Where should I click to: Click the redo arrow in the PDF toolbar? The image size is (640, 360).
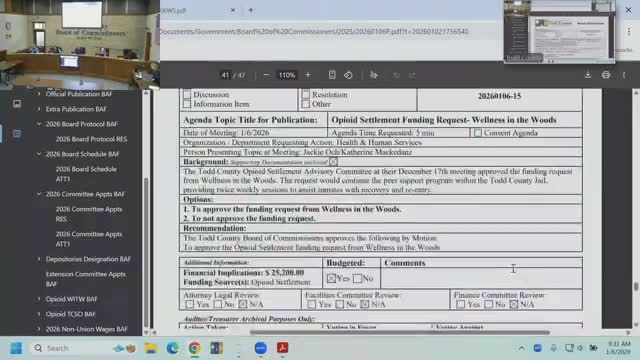click(412, 75)
